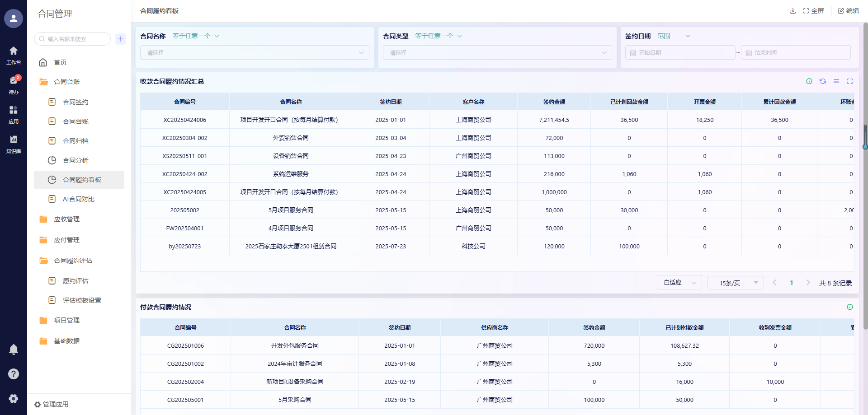Open info icon for 收款合同履约情况汇总
The width and height of the screenshot is (868, 415).
pos(809,81)
